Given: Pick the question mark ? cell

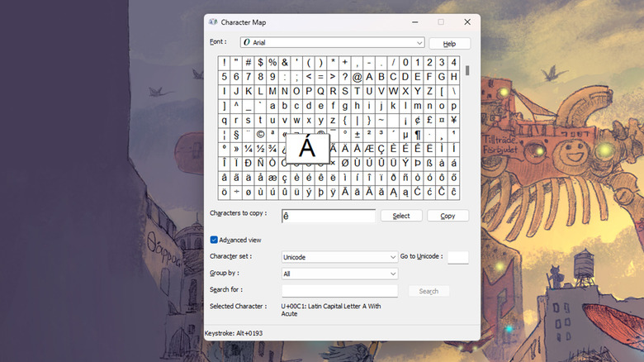Looking at the screenshot, I should 345,77.
